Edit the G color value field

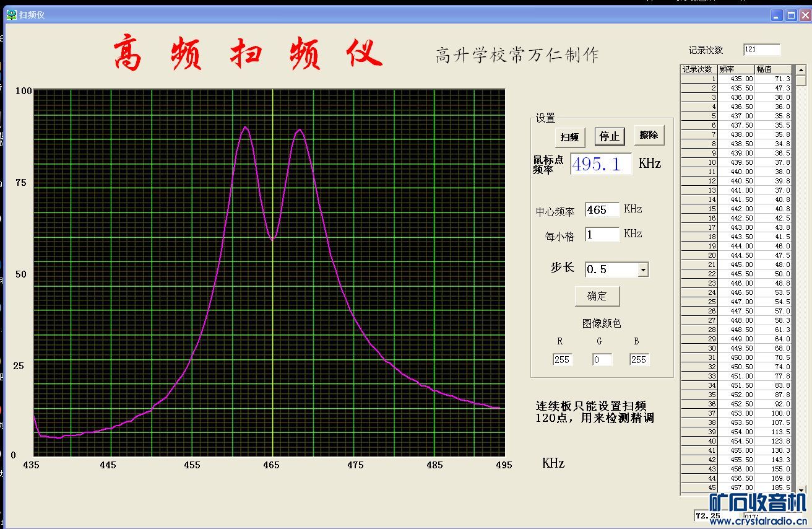tap(602, 359)
